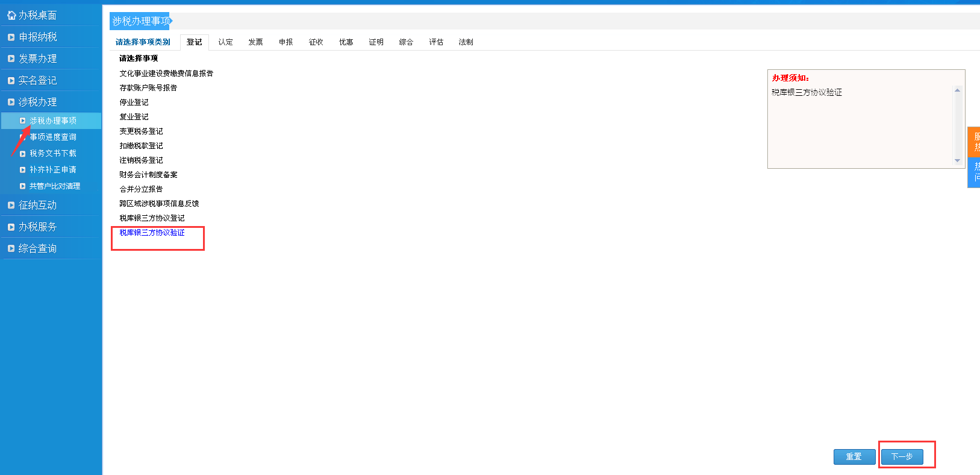Click the arrow icon next to 申报纳税
This screenshot has height=475, width=980.
pos(11,37)
